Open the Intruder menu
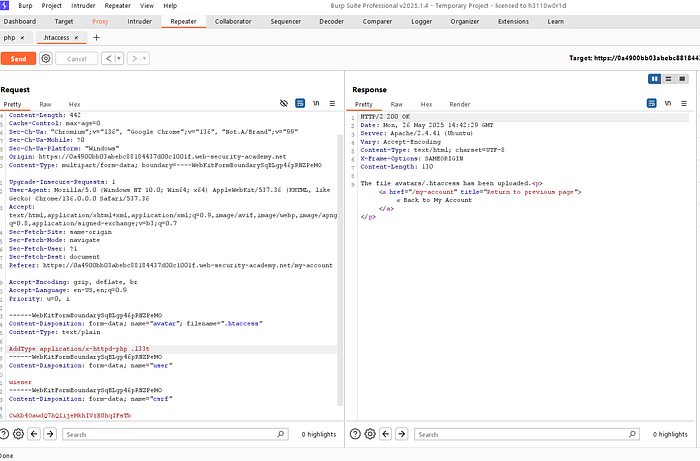The height and width of the screenshot is (461, 700). 83,6
